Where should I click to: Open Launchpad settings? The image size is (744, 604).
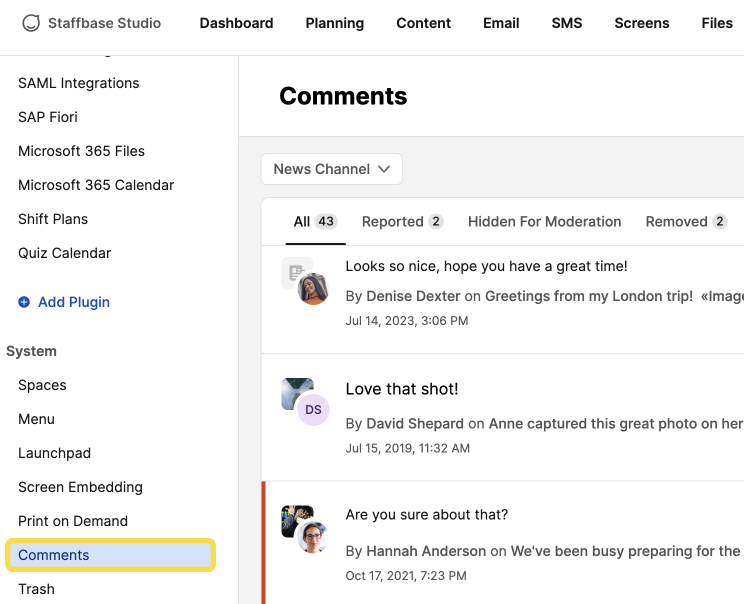(54, 453)
